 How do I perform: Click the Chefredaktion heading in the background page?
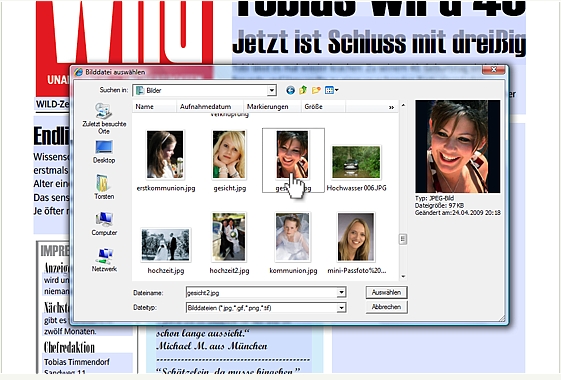pos(69,347)
